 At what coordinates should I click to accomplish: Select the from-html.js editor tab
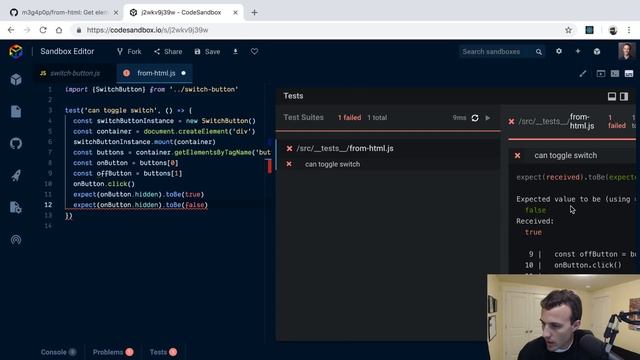154,73
